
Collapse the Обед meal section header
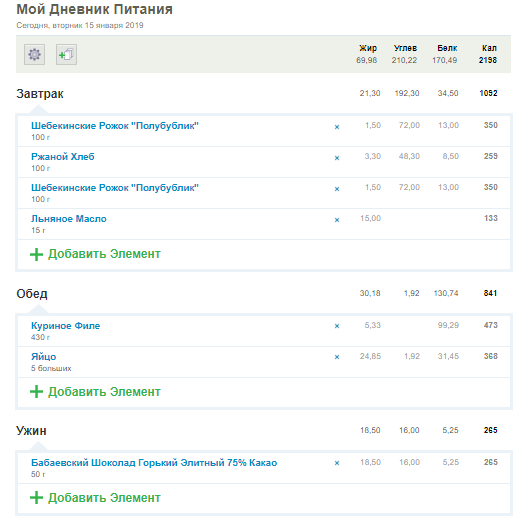pyautogui.click(x=32, y=294)
